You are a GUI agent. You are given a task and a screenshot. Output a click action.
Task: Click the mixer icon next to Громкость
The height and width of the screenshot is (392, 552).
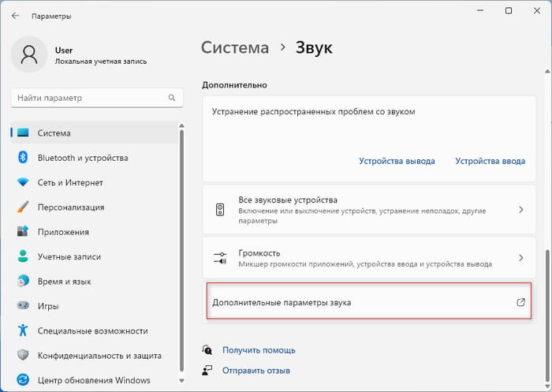[220, 258]
